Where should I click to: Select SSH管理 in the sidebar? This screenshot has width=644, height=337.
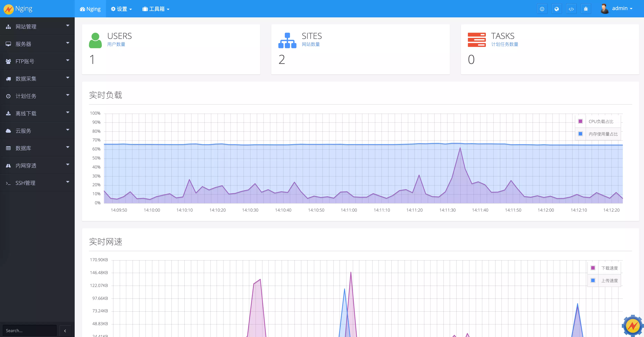(x=37, y=183)
